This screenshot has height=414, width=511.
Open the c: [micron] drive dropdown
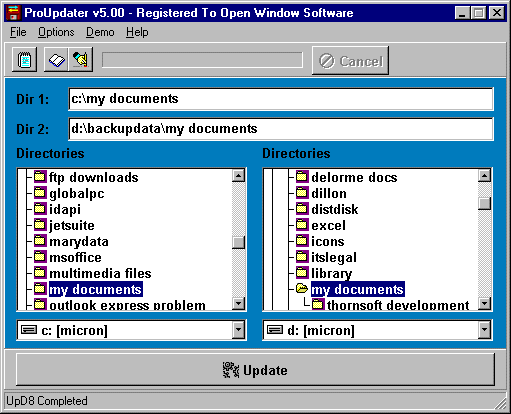[238, 330]
